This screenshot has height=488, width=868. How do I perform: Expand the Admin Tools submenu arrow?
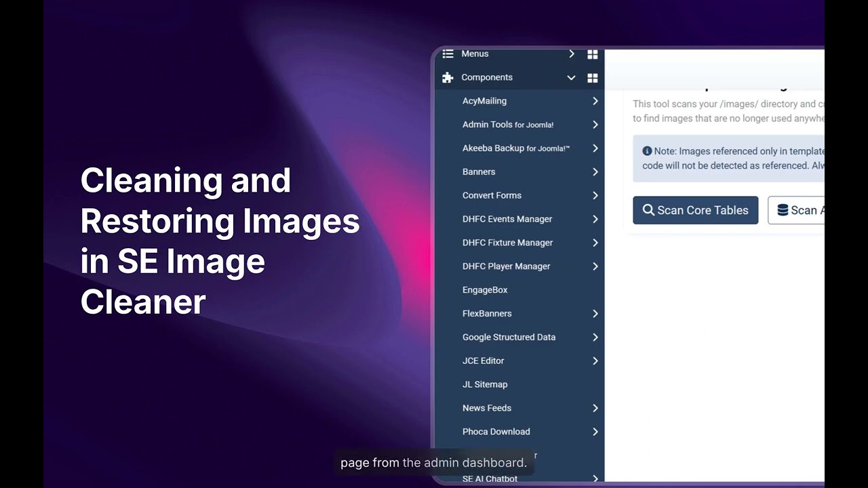595,125
